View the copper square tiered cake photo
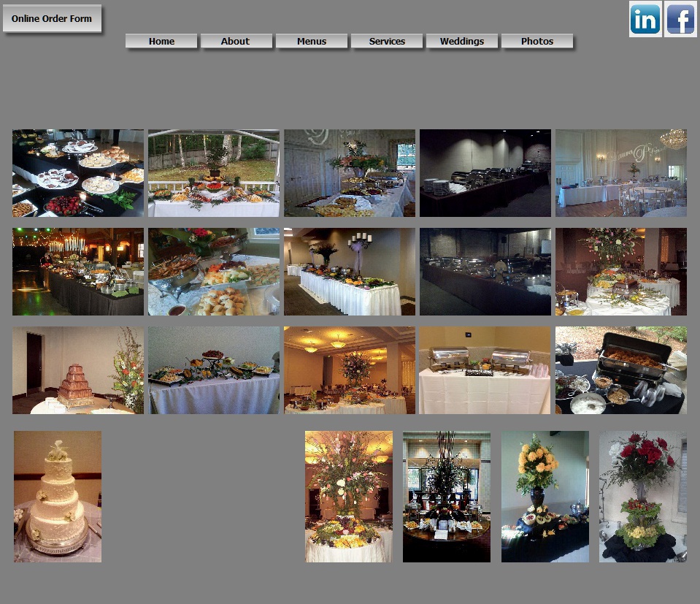Image resolution: width=700 pixels, height=604 pixels. click(77, 370)
